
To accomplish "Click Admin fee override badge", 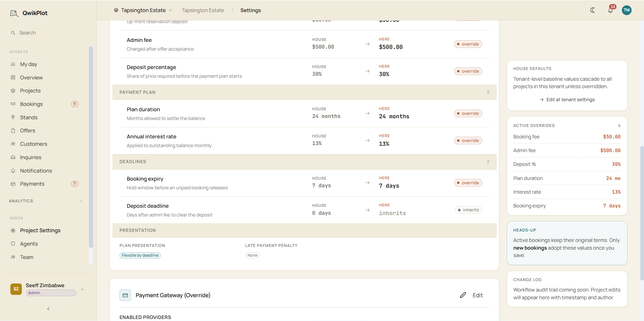I will pos(468,44).
